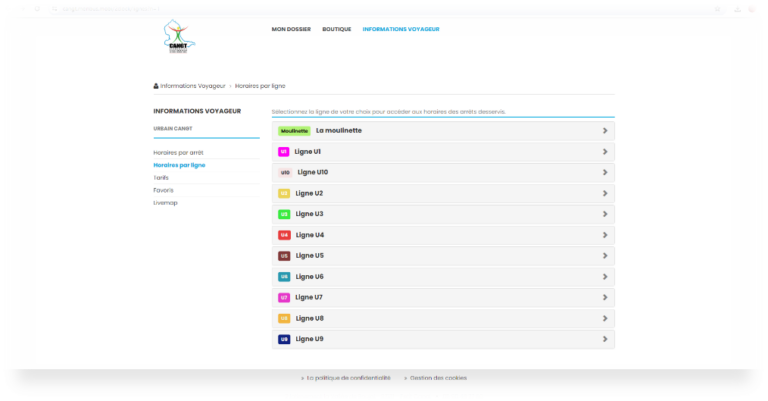Open the MON DOSSIER menu
Image resolution: width=768 pixels, height=401 pixels.
pyautogui.click(x=291, y=29)
